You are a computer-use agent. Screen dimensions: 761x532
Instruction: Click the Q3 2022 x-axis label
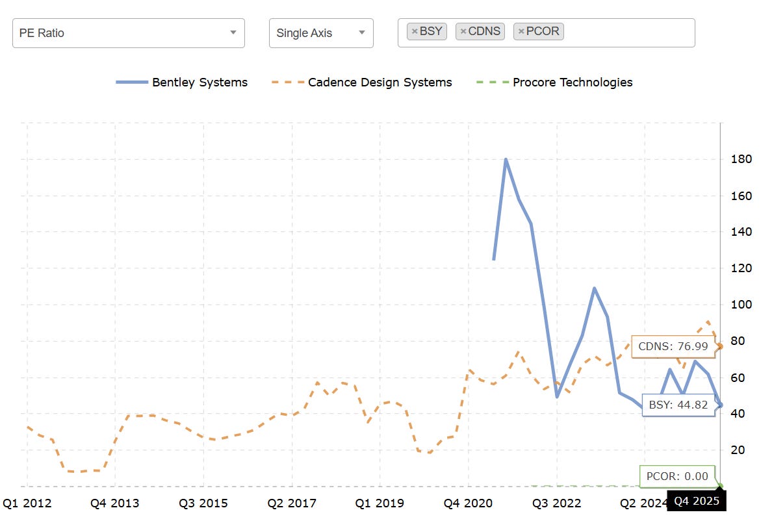pyautogui.click(x=557, y=503)
